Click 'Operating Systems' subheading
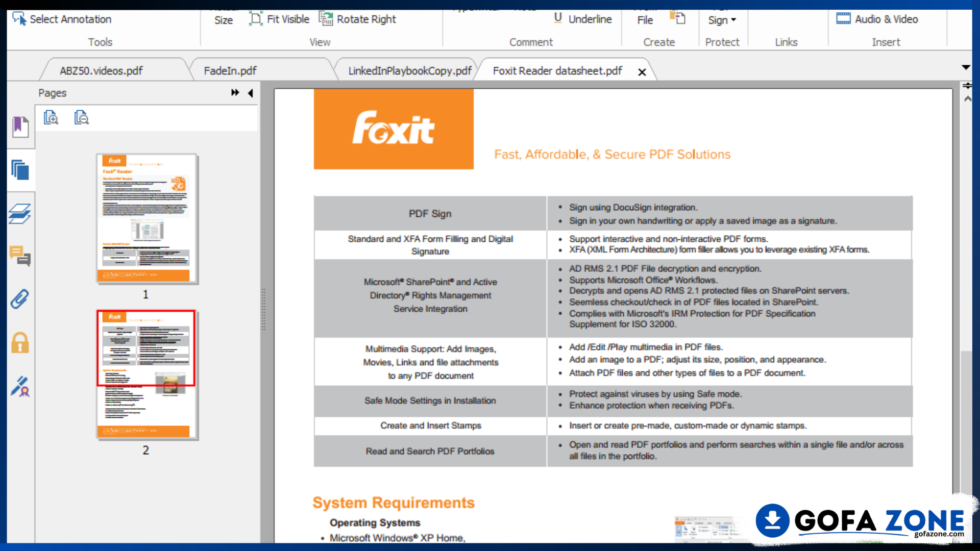The height and width of the screenshot is (551, 980). tap(375, 522)
